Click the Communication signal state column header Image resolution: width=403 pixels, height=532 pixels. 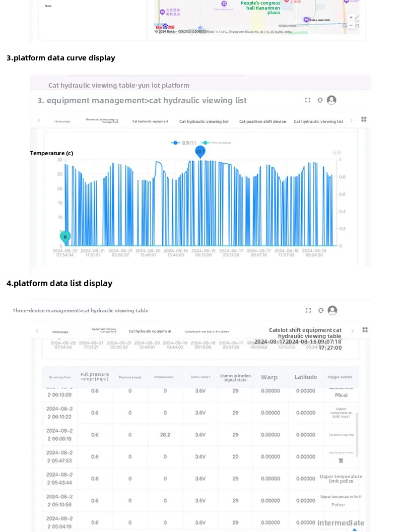tap(235, 378)
